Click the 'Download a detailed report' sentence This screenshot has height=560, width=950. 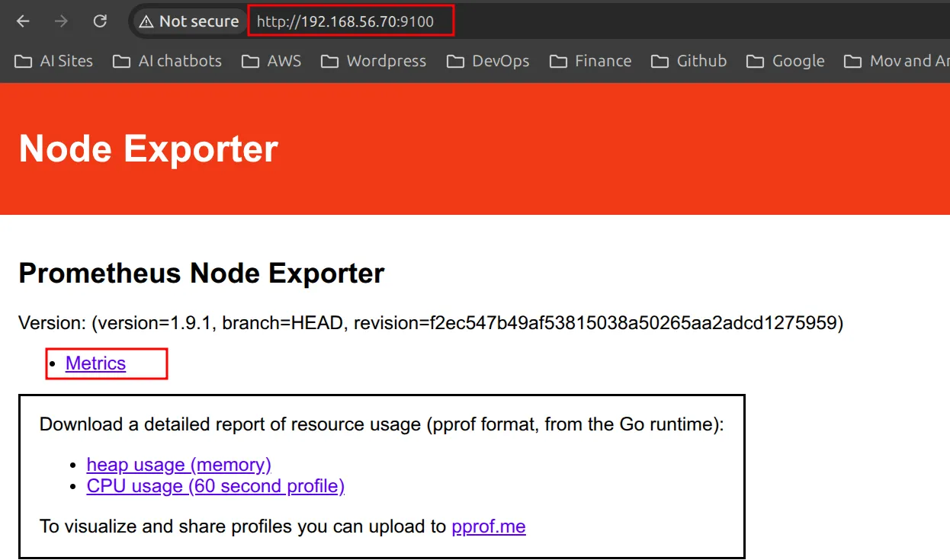pos(381,424)
